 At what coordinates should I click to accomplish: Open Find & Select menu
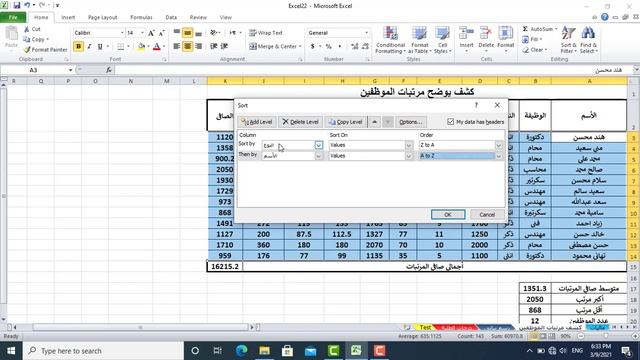(x=588, y=40)
